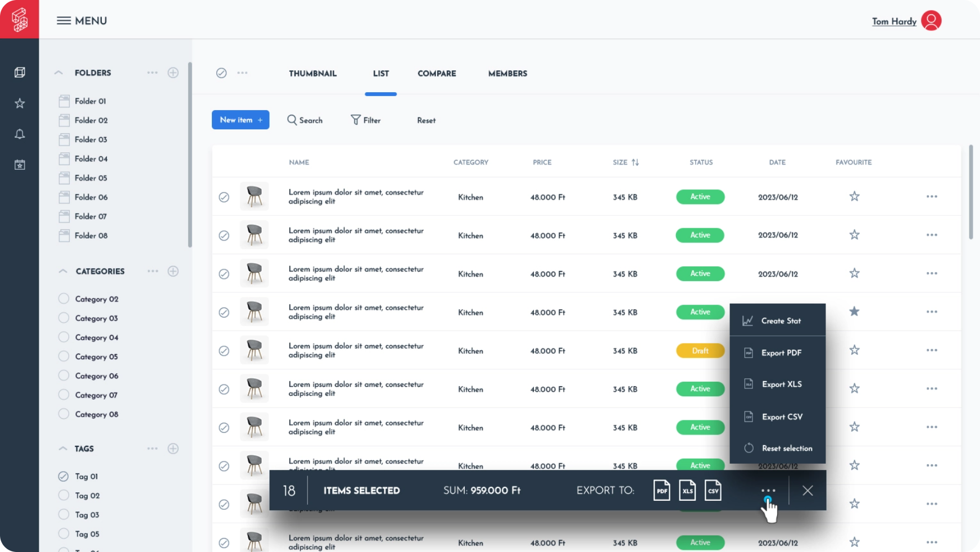Export selection via XLS icon in bottom bar
The image size is (980, 552).
pos(687,490)
